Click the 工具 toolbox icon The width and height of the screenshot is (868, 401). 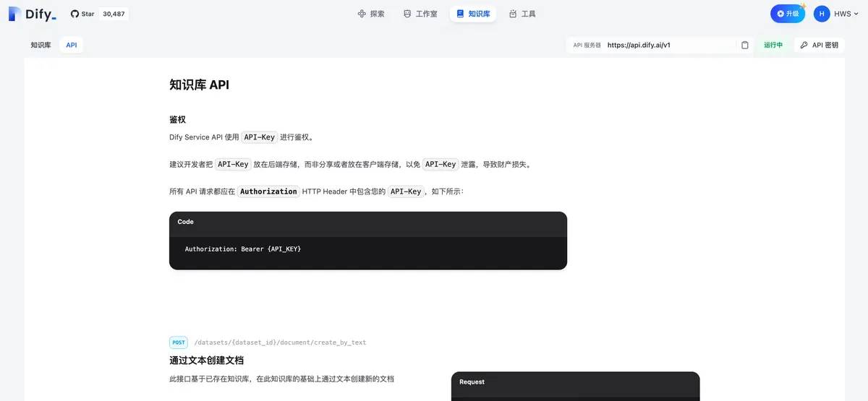point(513,14)
